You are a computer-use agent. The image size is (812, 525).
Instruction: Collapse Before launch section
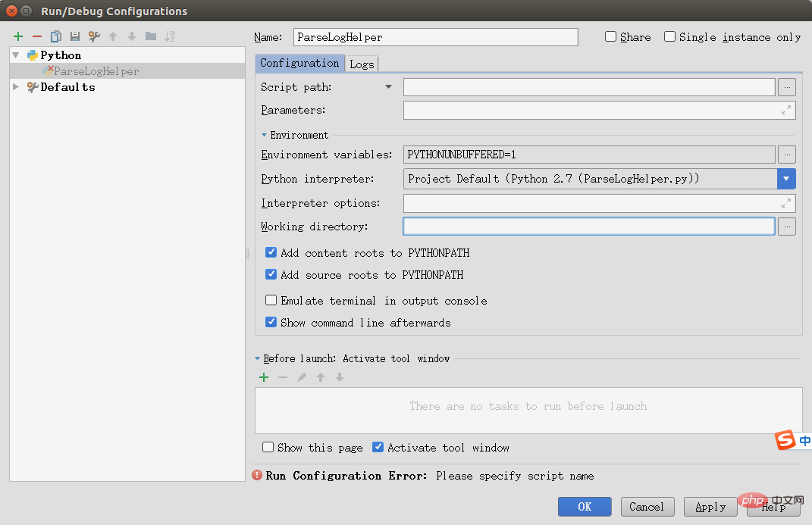tap(257, 358)
